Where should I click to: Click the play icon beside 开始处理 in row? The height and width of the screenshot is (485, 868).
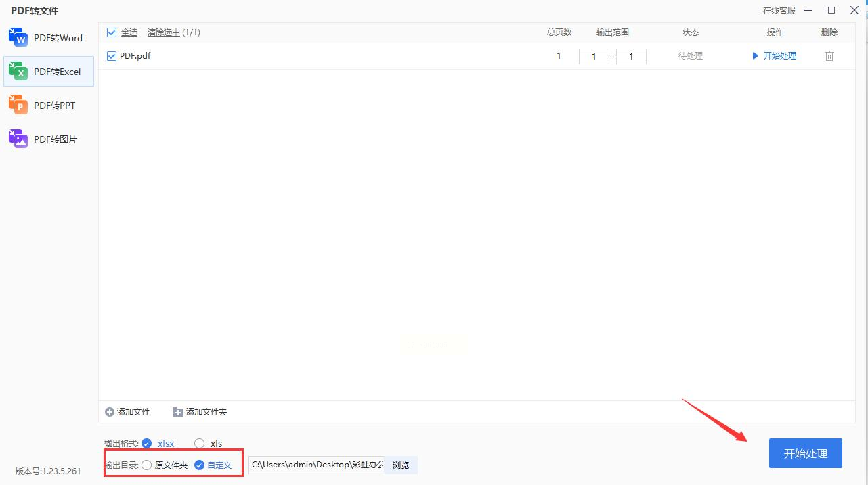click(x=756, y=56)
